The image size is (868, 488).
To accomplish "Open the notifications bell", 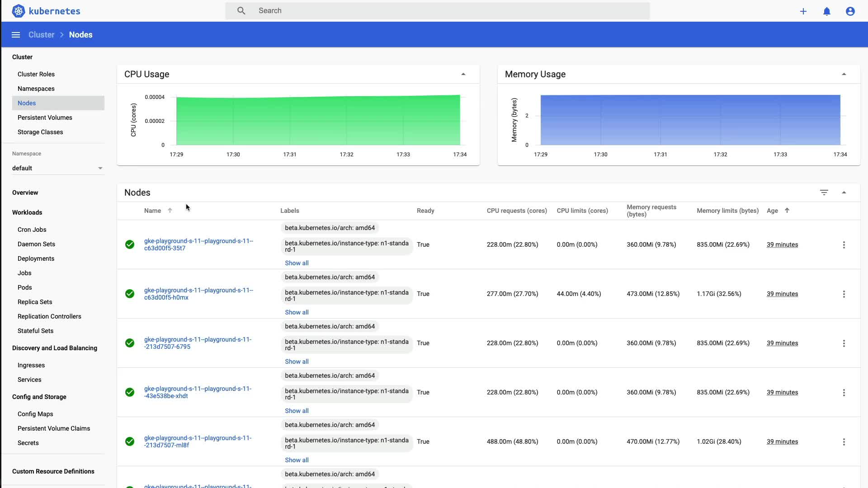I will click(826, 11).
